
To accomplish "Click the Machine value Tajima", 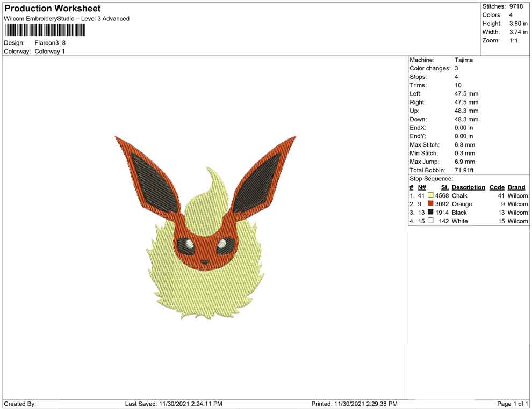I will point(464,60).
